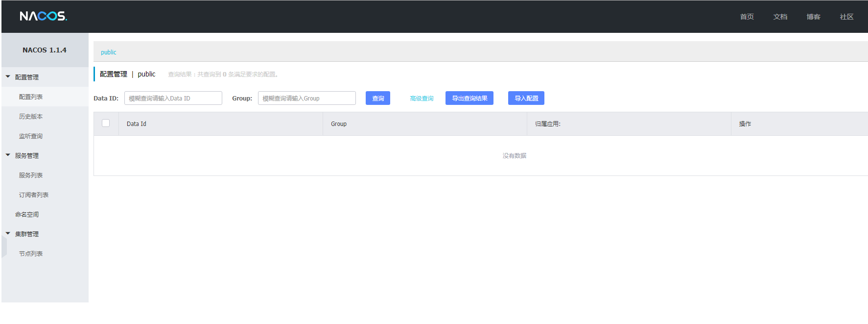Image resolution: width=868 pixels, height=324 pixels.
Task: Collapse the 集群管理 menu arrow
Action: (x=8, y=233)
